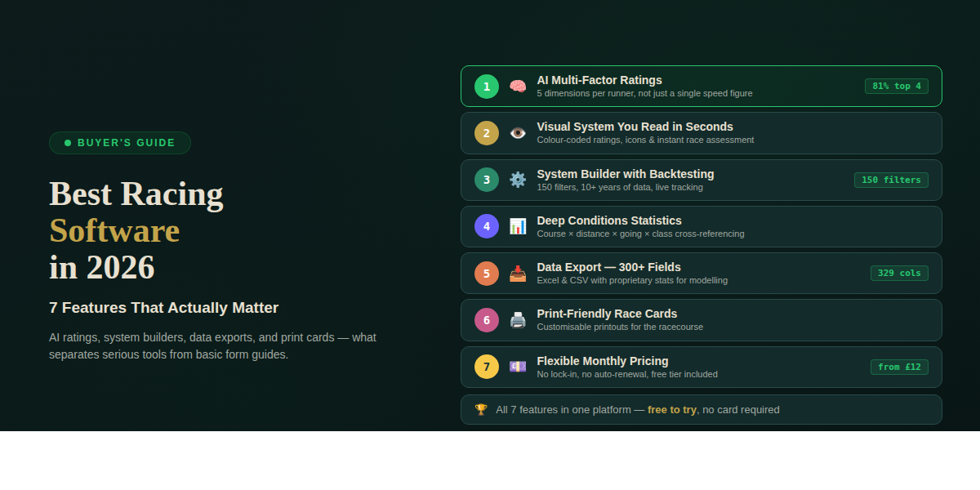980x490 pixels.
Task: Click the inbox tray Data Export icon
Action: (518, 274)
